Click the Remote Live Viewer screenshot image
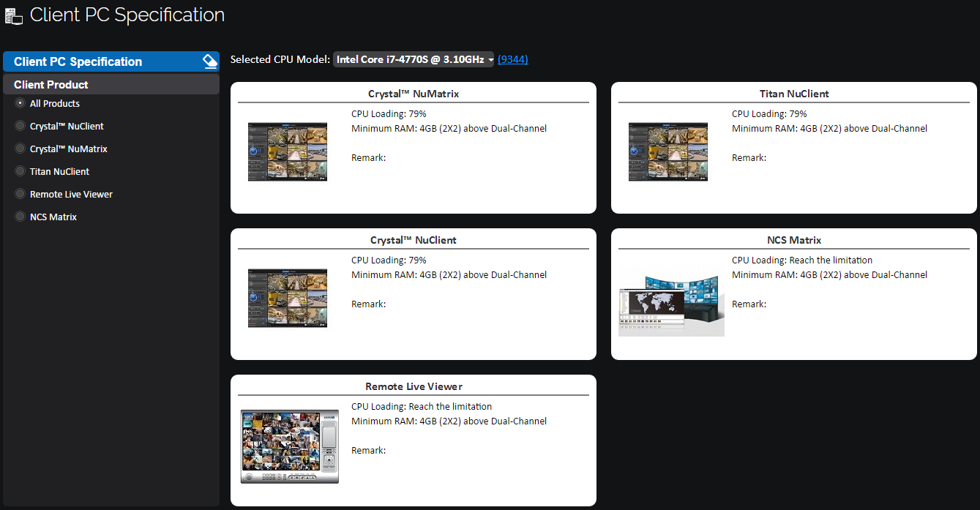The height and width of the screenshot is (510, 980). point(290,446)
